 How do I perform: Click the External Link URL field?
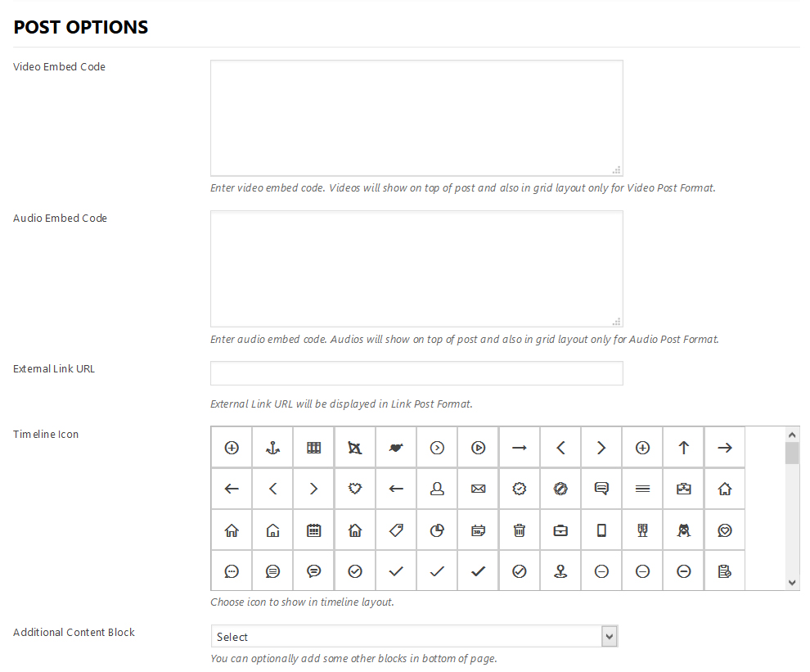[x=416, y=373]
